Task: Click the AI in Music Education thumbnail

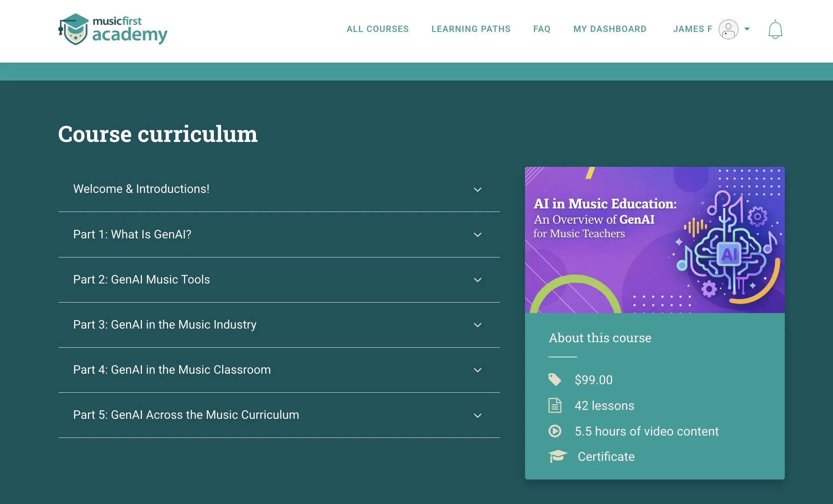Action: [654, 240]
